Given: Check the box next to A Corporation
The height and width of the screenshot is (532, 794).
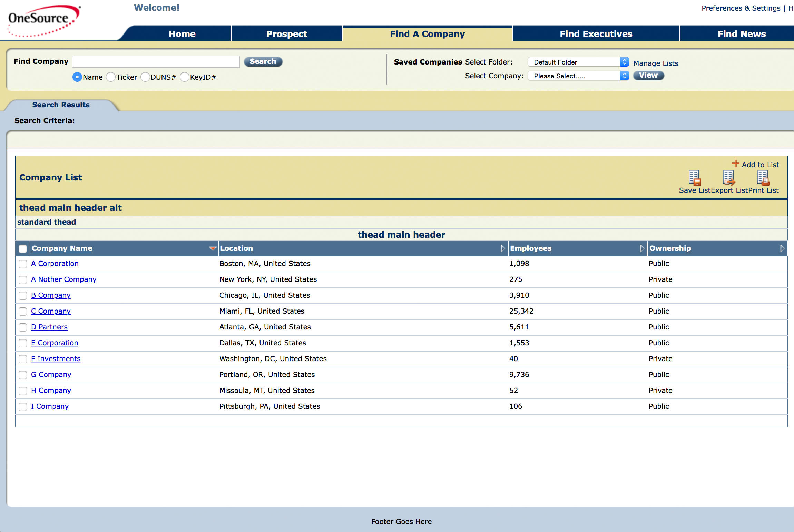Looking at the screenshot, I should pyautogui.click(x=23, y=264).
